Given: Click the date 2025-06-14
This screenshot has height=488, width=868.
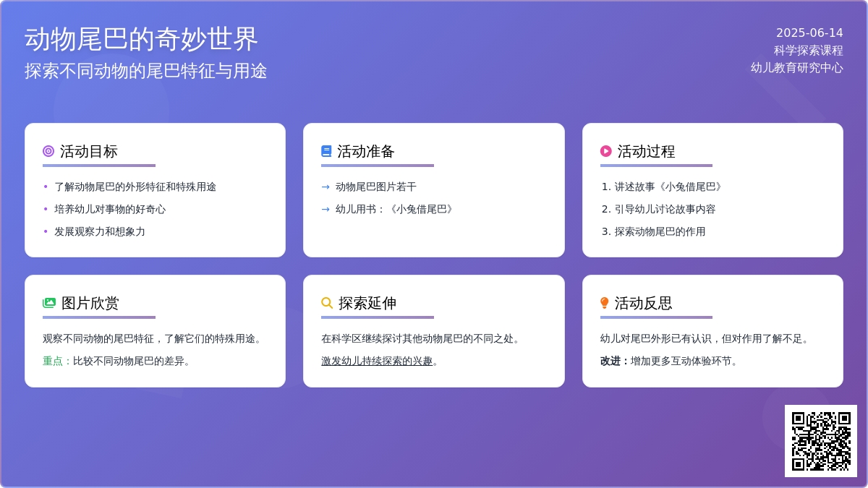Looking at the screenshot, I should coord(809,33).
